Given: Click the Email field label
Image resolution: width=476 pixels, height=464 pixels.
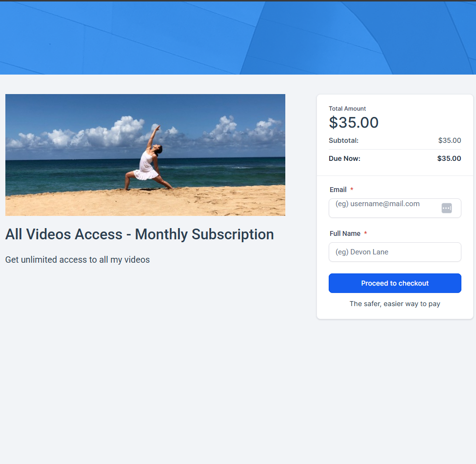Looking at the screenshot, I should 338,190.
